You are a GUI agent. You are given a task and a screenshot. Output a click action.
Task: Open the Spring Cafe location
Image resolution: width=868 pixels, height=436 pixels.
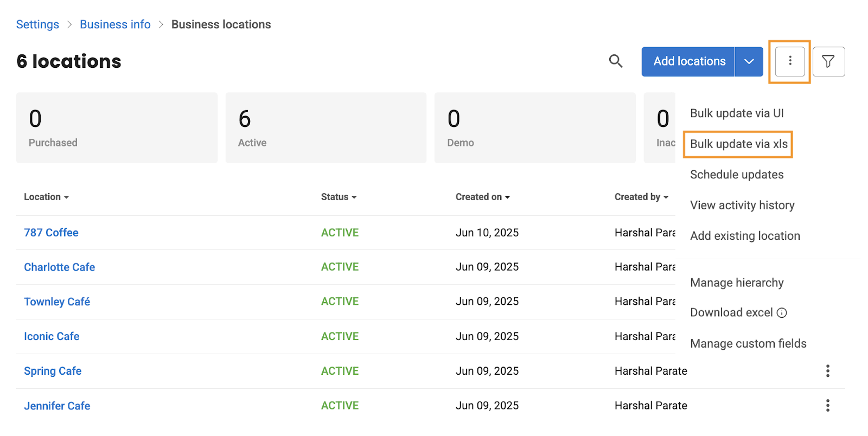53,371
